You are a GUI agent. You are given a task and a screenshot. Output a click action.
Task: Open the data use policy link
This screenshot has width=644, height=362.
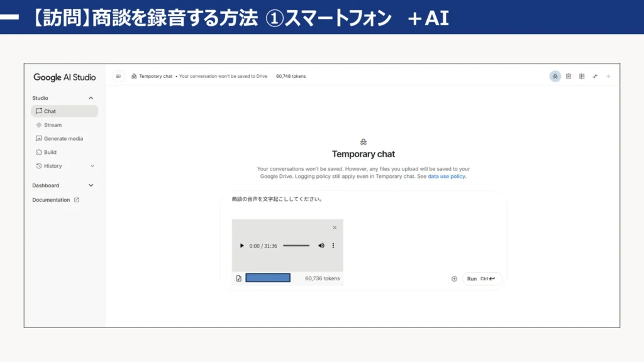click(447, 177)
